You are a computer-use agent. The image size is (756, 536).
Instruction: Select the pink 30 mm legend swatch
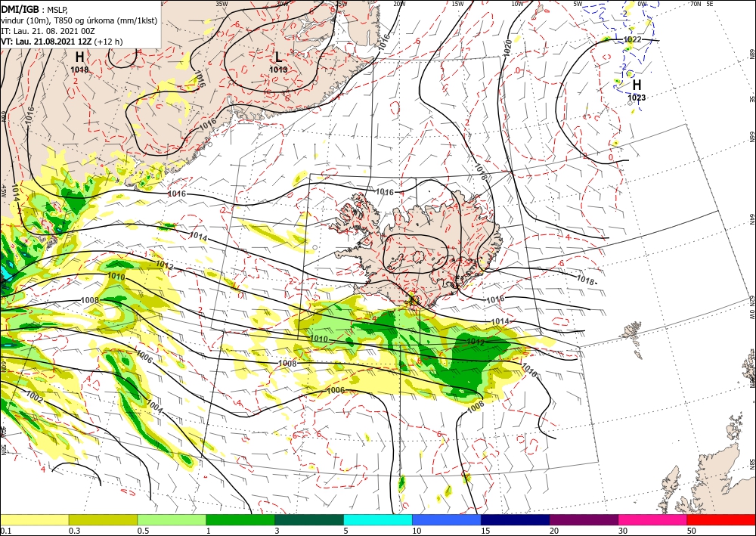pos(653,519)
